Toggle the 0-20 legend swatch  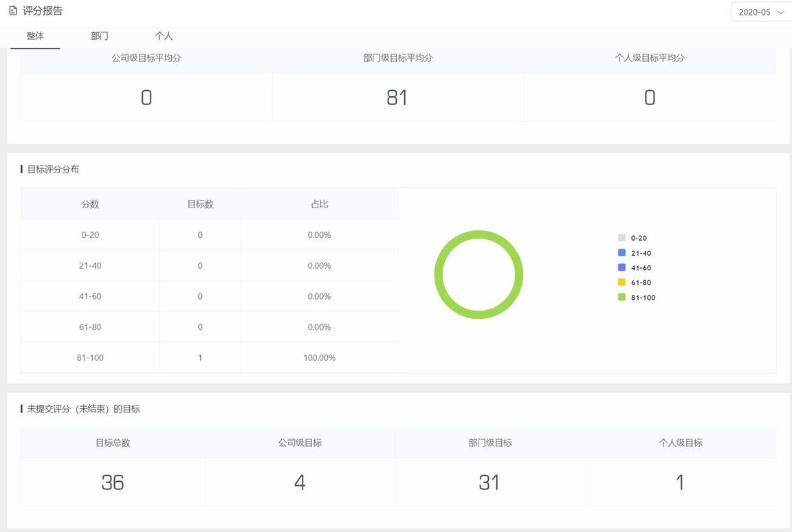point(621,238)
